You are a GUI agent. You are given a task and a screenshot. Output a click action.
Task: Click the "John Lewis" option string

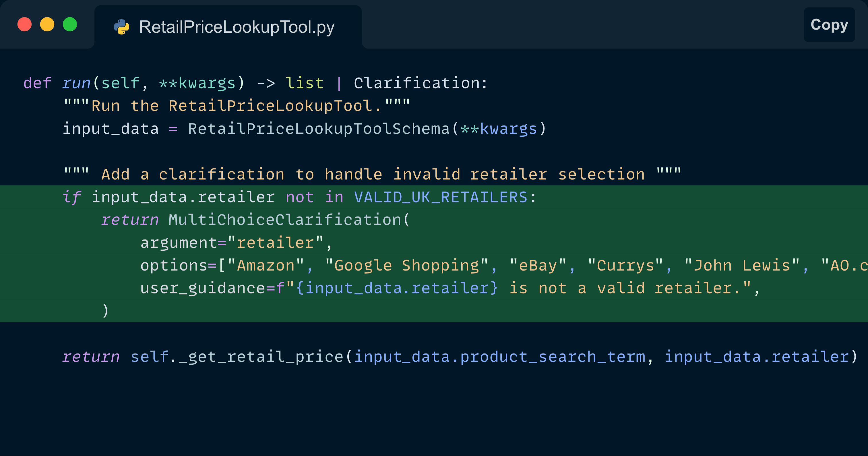point(742,266)
